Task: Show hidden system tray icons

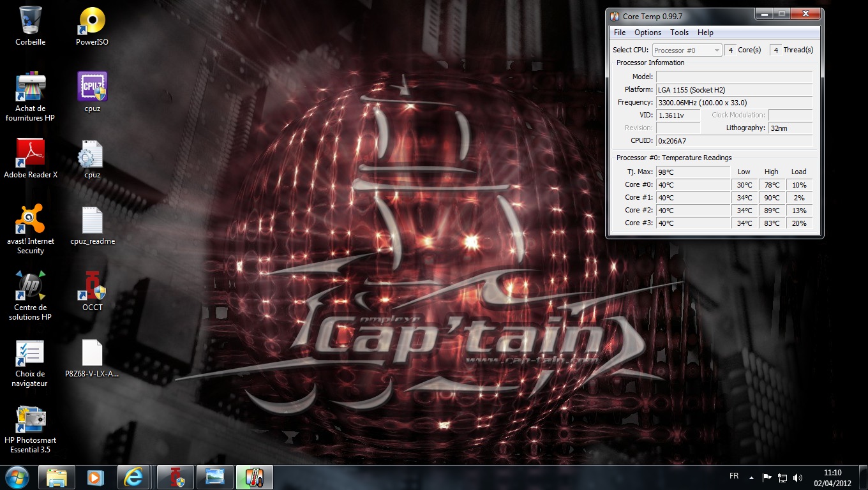Action: [751, 478]
